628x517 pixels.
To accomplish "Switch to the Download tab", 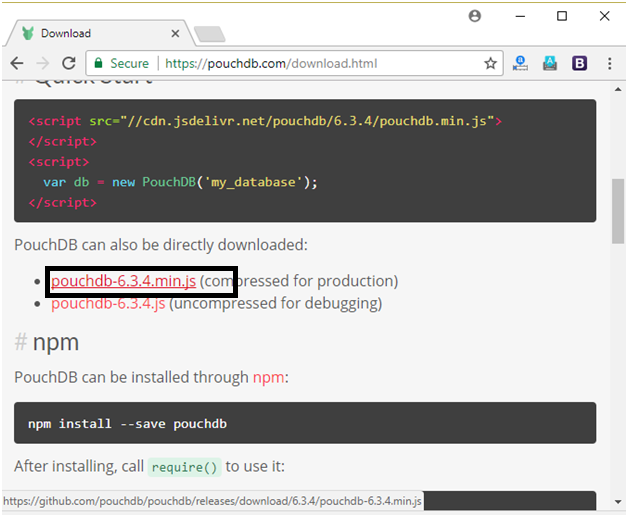I will (99, 33).
